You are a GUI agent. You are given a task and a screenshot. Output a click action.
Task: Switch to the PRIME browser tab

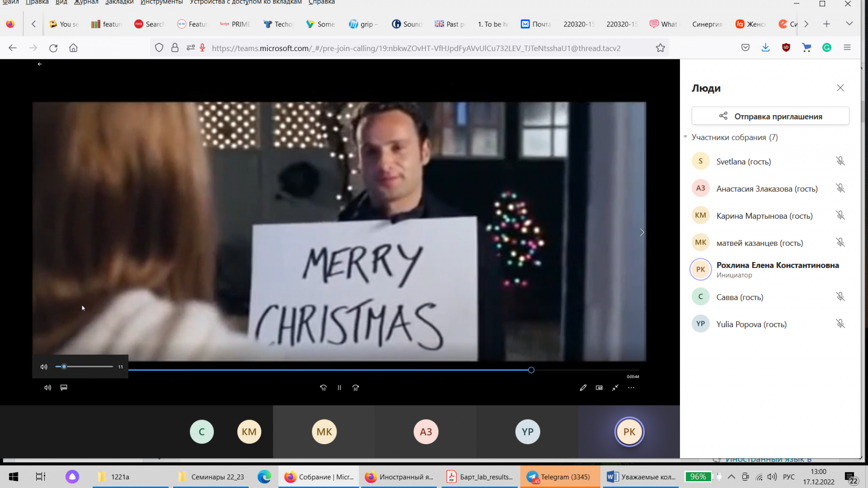point(235,24)
